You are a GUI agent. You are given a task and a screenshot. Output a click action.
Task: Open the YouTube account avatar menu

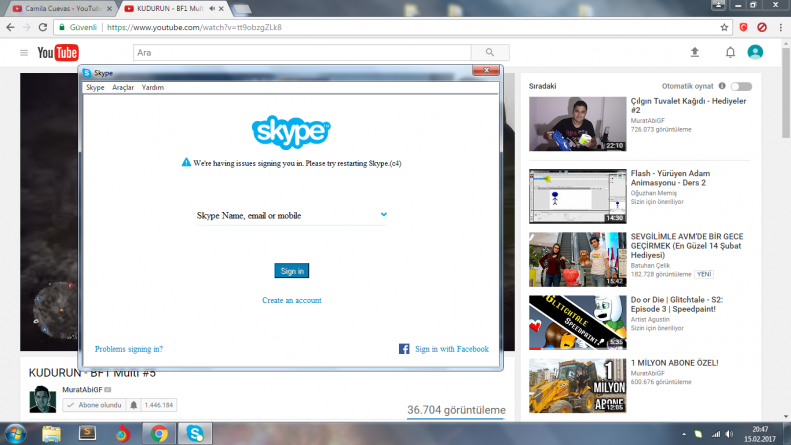(x=755, y=52)
